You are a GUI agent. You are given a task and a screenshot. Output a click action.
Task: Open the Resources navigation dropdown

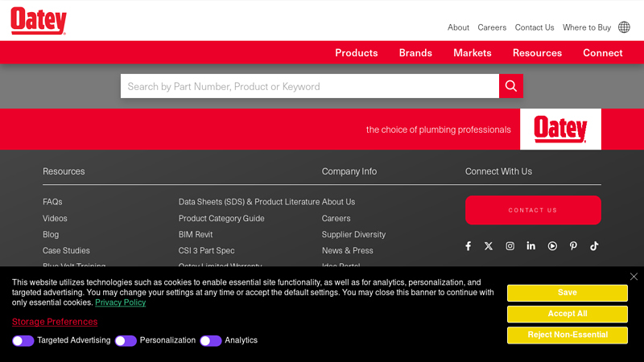tap(537, 53)
